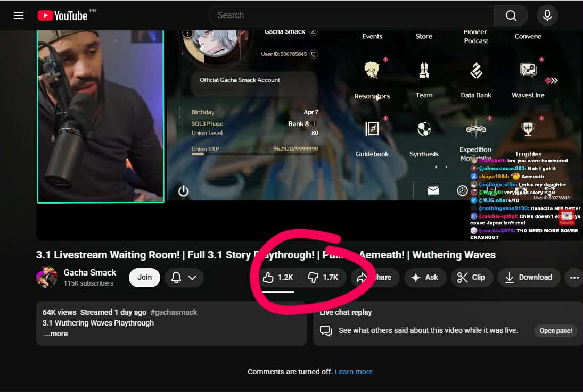Image resolution: width=583 pixels, height=392 pixels.
Task: Click the live chat replay speech-bubble icon
Action: click(326, 330)
